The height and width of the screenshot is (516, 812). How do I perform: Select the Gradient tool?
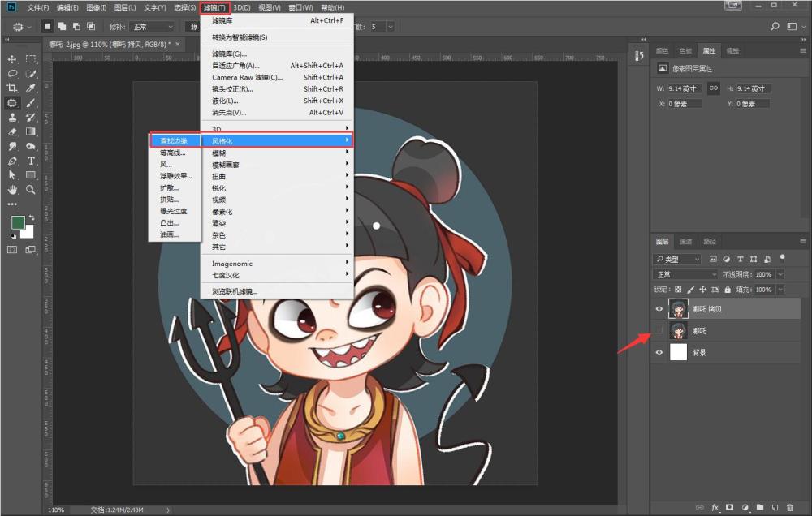tap(31, 132)
